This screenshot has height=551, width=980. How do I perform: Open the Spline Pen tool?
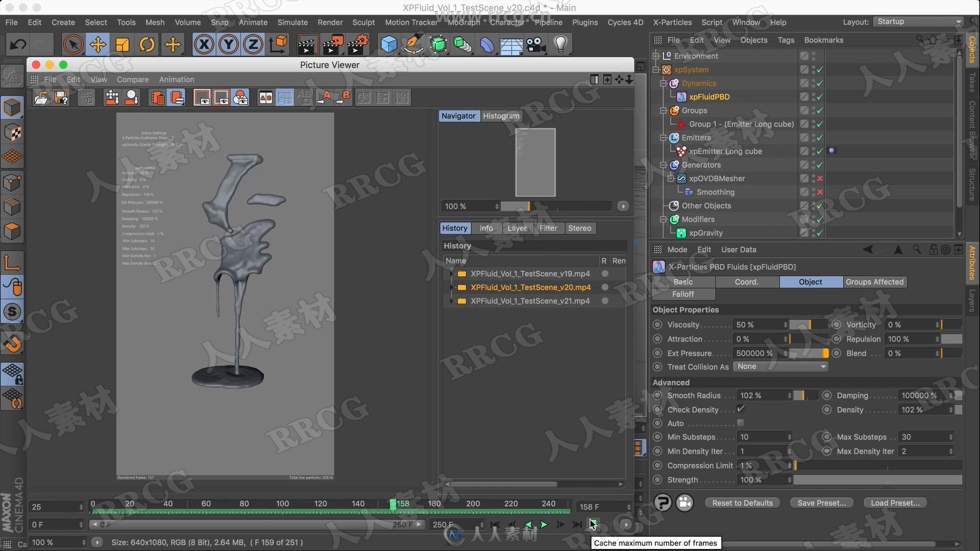pos(413,44)
